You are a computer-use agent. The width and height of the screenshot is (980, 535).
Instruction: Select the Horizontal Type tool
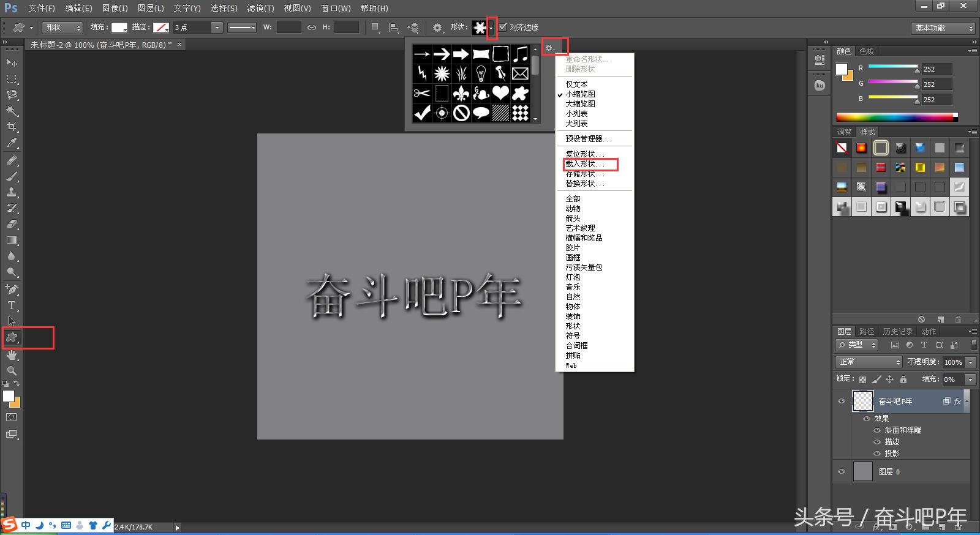click(x=12, y=305)
